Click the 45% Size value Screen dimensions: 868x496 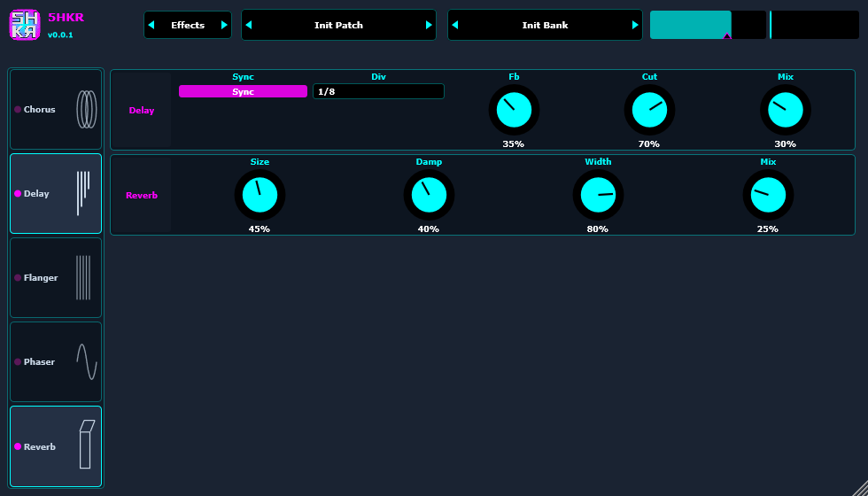(x=259, y=229)
